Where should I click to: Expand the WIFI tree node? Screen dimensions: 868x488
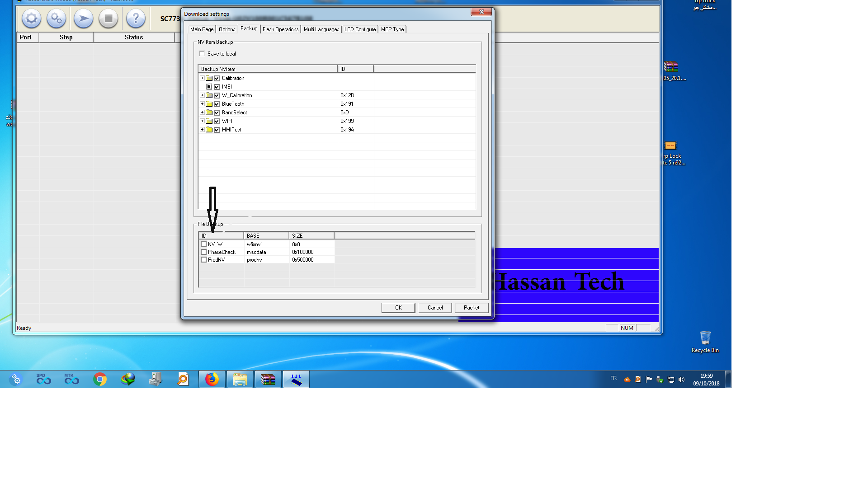[x=202, y=121]
